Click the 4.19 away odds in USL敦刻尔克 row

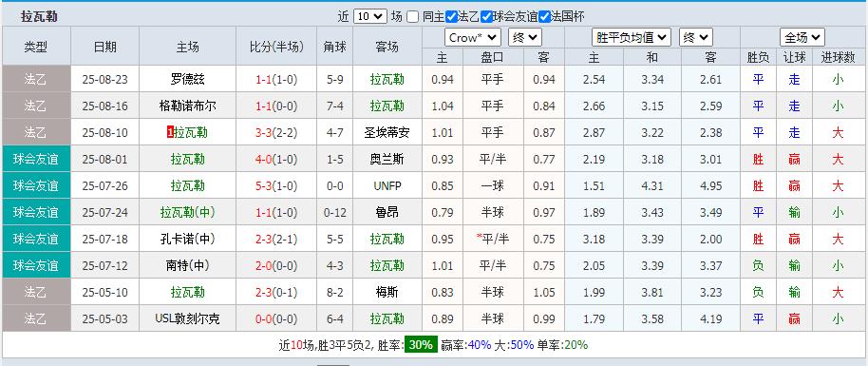(x=710, y=318)
